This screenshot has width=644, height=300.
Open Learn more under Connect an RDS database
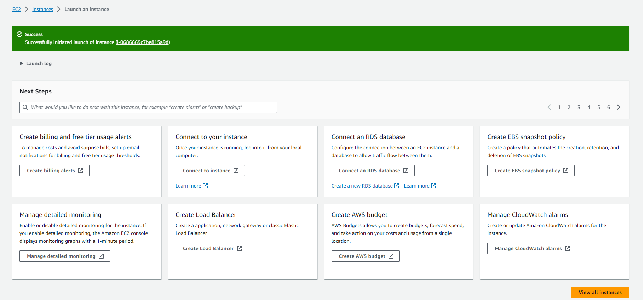(x=420, y=186)
